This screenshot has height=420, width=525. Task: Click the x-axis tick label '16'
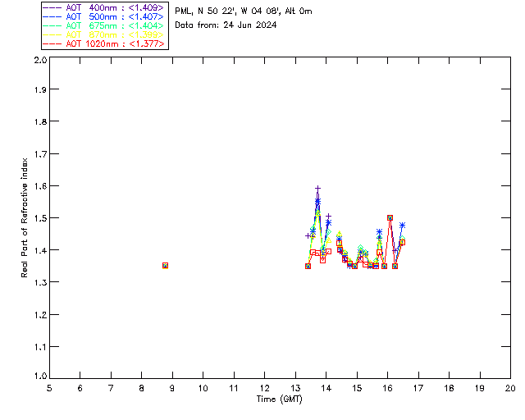tap(387, 388)
